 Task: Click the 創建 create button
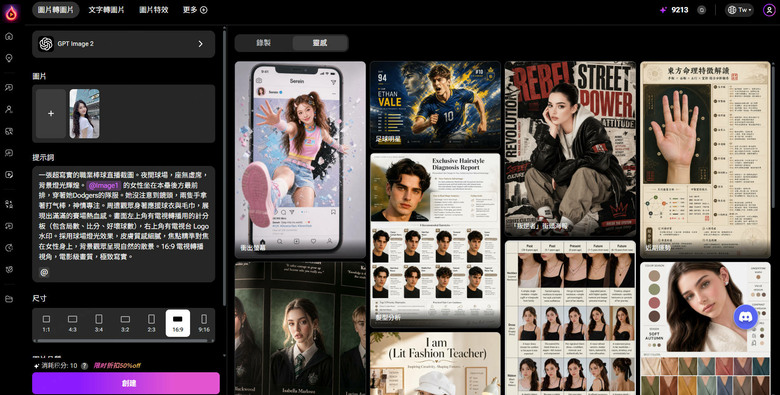coord(126,384)
